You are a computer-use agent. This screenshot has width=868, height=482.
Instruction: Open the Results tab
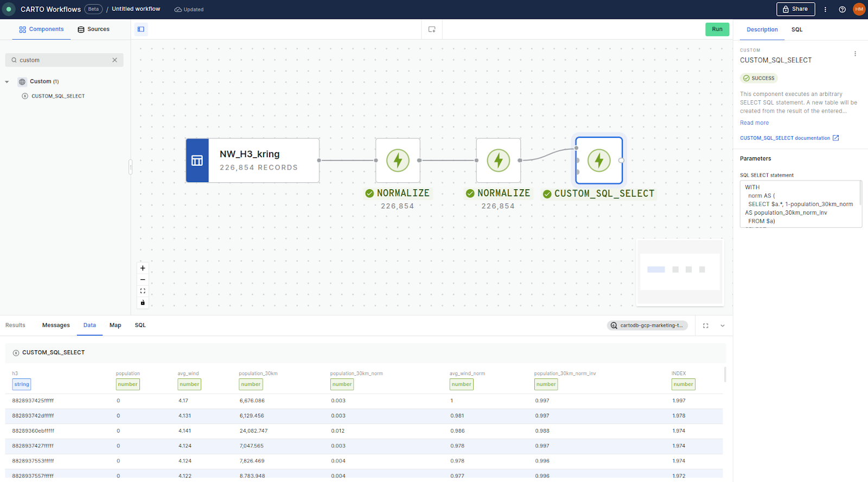coord(15,325)
